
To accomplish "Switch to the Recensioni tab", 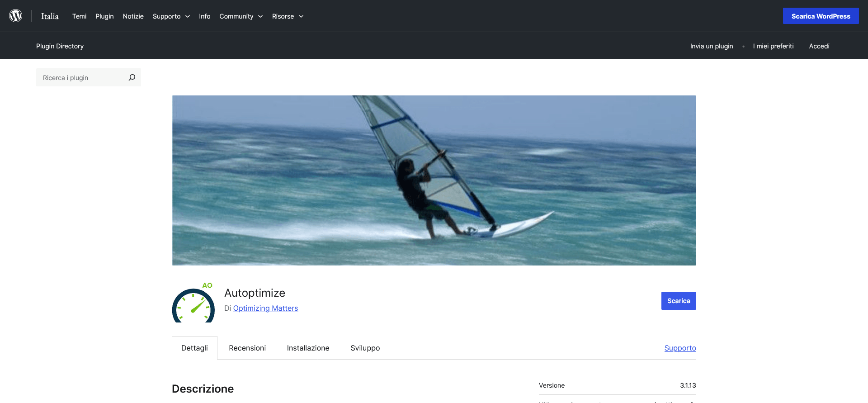I will point(247,348).
